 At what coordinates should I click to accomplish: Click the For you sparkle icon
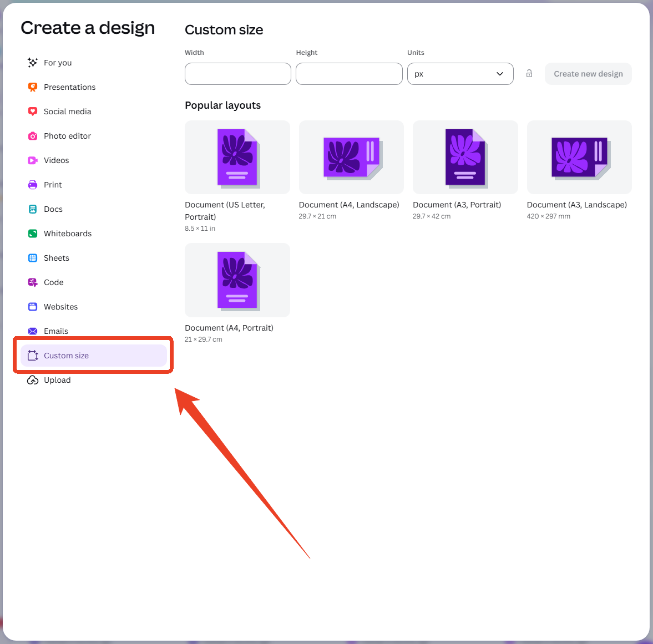coord(33,63)
